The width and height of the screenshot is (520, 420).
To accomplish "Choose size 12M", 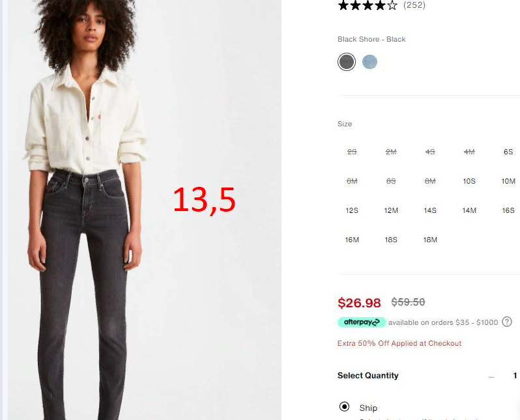I will [x=391, y=210].
